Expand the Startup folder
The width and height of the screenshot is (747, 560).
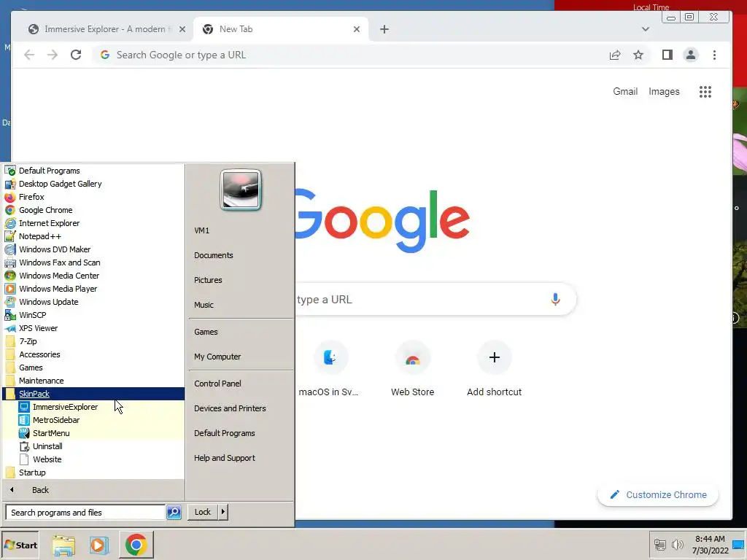click(x=93, y=472)
